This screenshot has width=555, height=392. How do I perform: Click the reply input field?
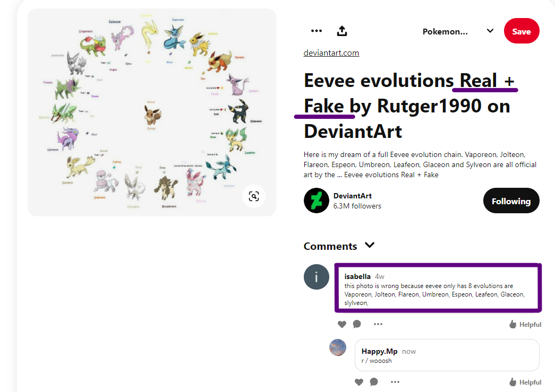point(446,355)
